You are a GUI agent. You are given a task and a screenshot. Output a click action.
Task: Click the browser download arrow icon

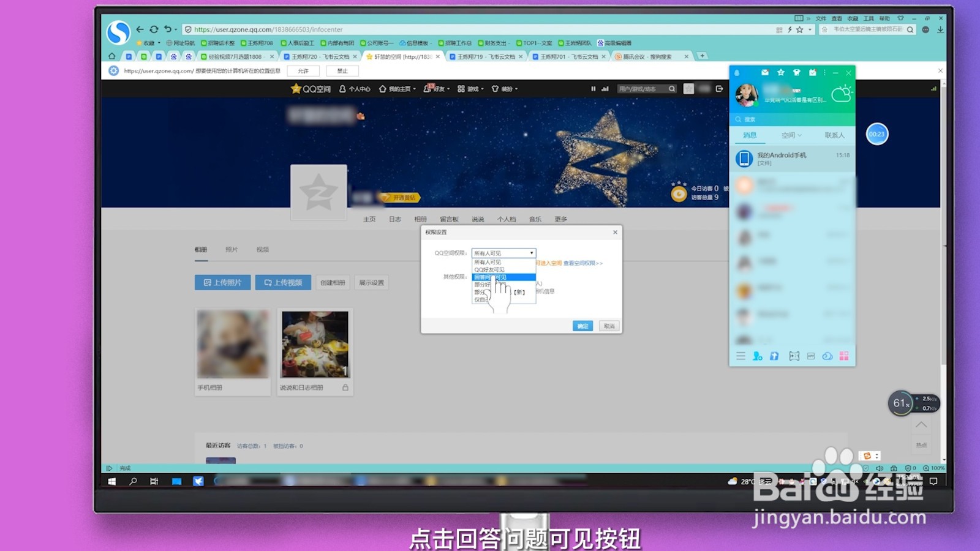[940, 29]
